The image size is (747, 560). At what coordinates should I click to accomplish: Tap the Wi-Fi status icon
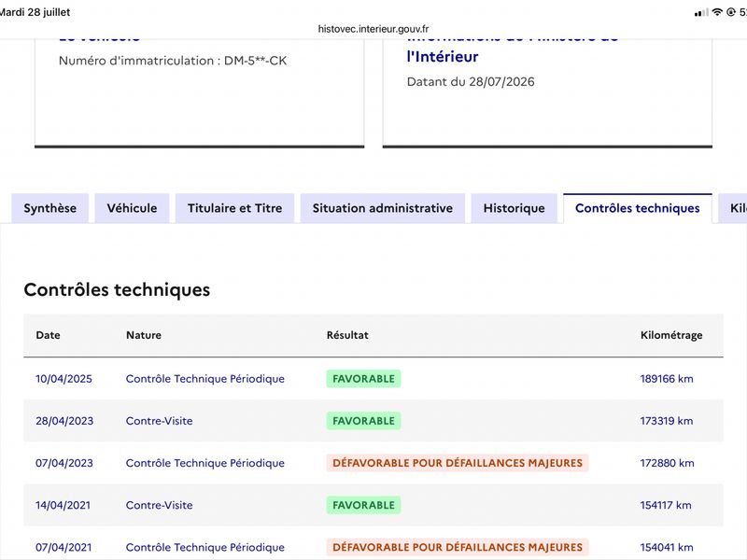point(717,12)
